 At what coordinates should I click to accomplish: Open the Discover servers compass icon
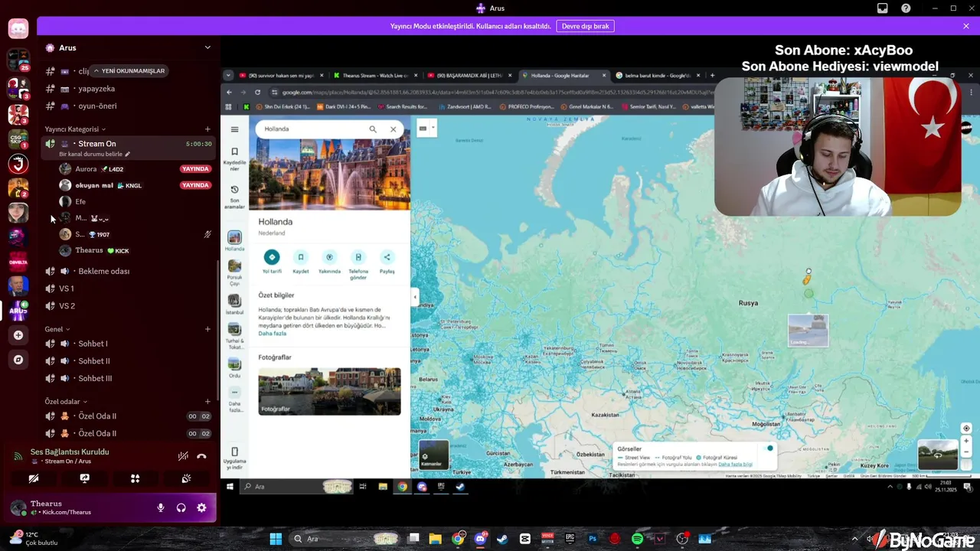[18, 360]
